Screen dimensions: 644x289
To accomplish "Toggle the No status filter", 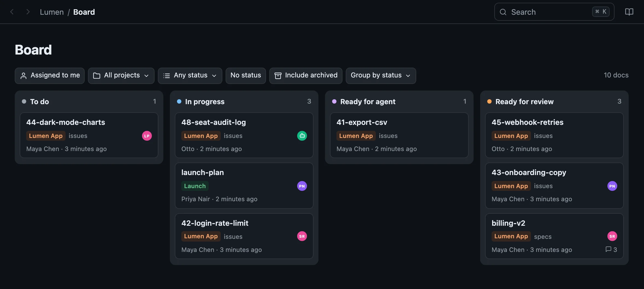I will pos(246,76).
